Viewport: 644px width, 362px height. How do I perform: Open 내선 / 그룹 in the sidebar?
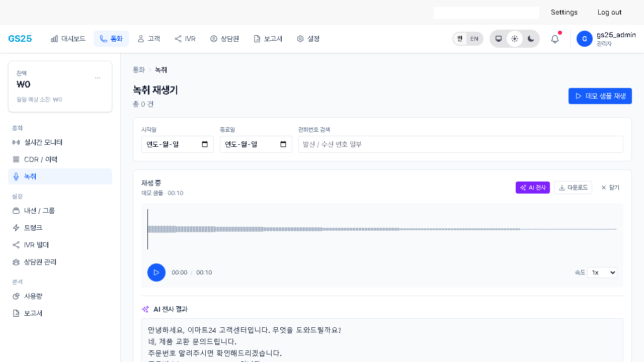(60, 211)
